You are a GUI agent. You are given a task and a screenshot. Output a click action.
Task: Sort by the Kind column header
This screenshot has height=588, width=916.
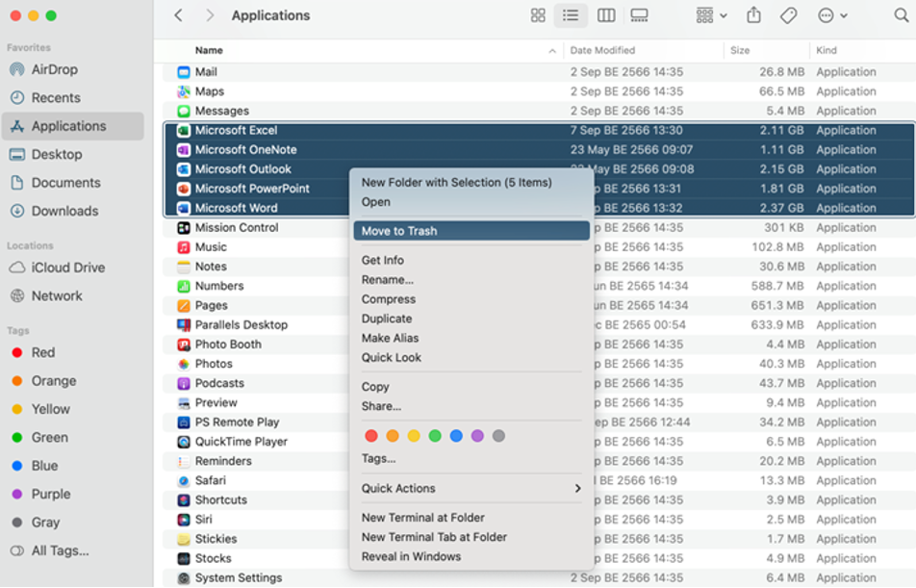tap(826, 50)
